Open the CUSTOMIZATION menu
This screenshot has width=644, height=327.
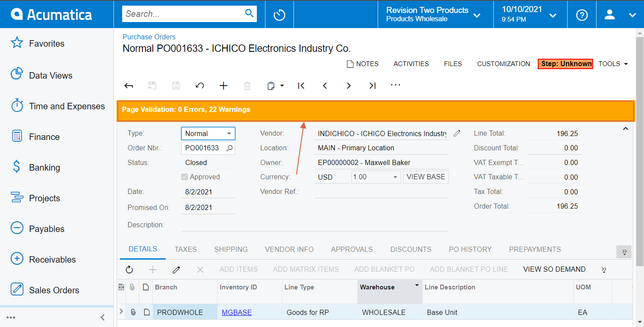(x=503, y=64)
